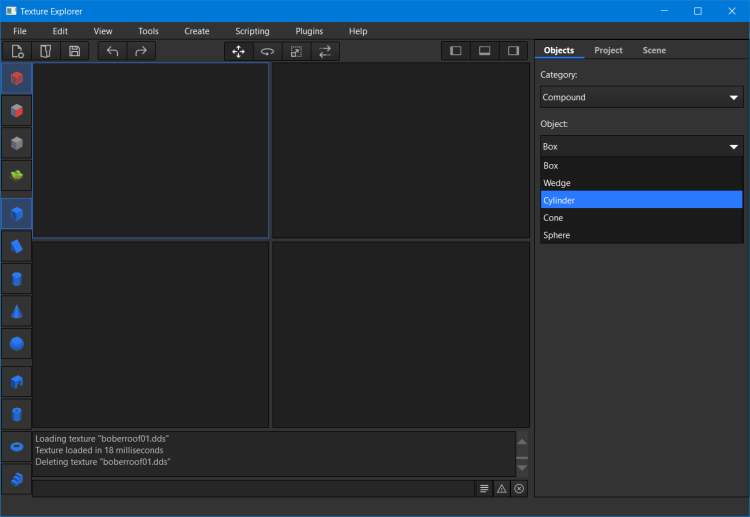The height and width of the screenshot is (517, 750).
Task: Toggle the left panel layout button
Action: pos(456,51)
